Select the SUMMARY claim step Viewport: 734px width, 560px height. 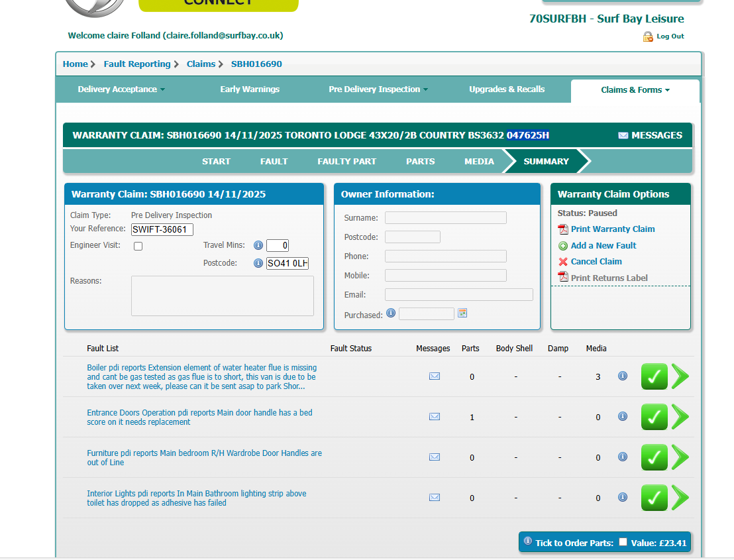pos(547,162)
